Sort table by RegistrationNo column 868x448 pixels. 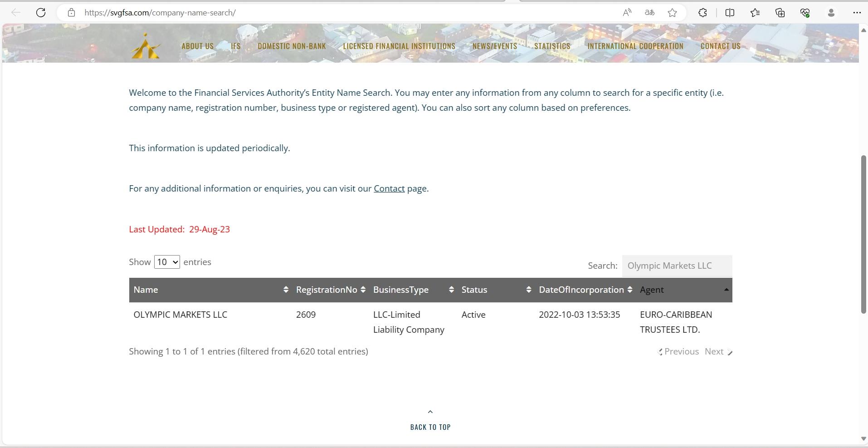363,290
